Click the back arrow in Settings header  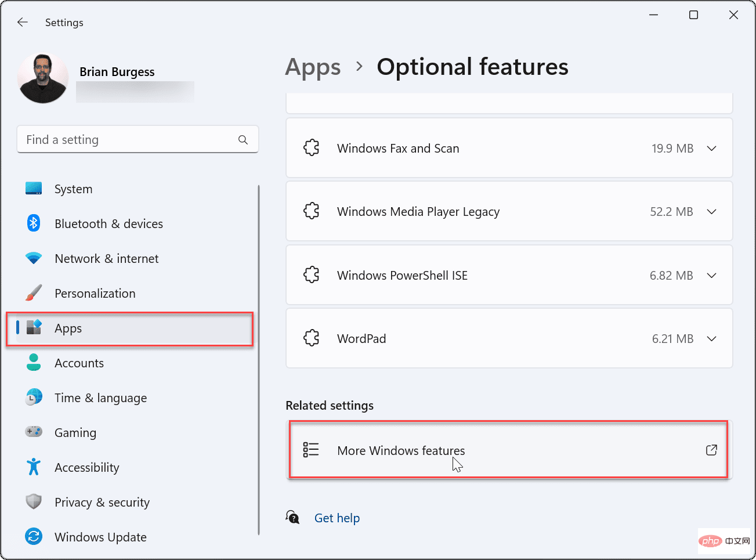(23, 22)
